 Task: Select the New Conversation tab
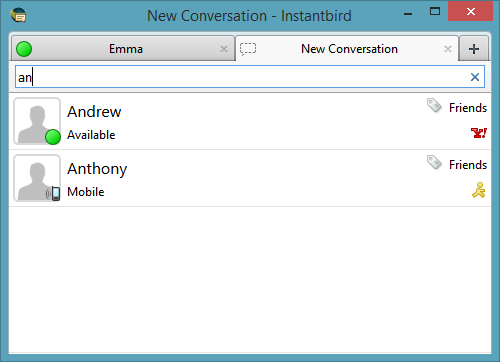347,49
